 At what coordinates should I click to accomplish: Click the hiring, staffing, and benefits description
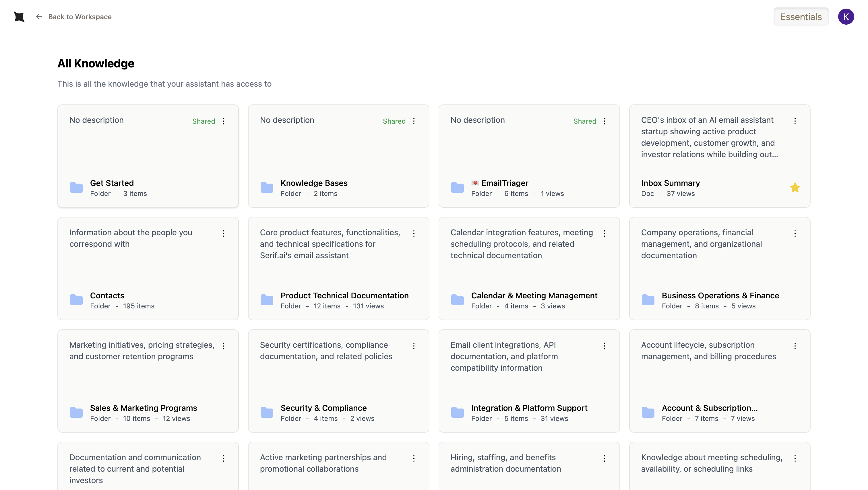pyautogui.click(x=506, y=463)
